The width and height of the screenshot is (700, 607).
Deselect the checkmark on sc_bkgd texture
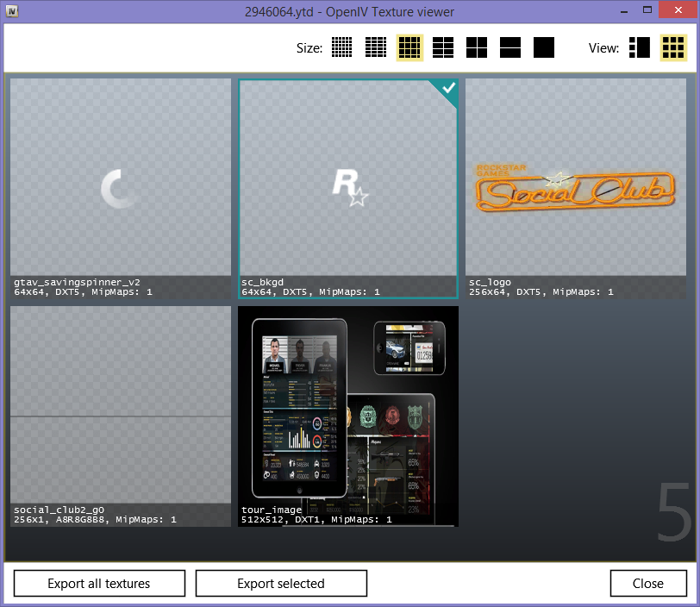[x=447, y=88]
